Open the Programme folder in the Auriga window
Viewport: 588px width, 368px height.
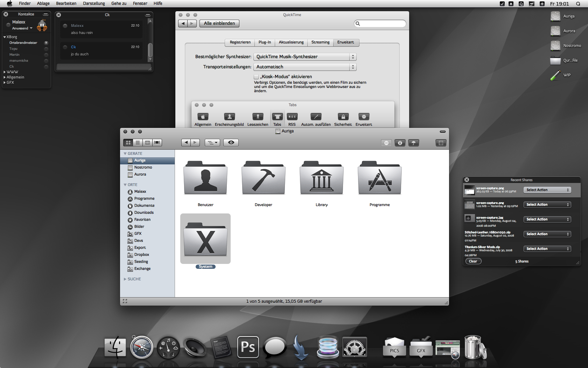[380, 178]
